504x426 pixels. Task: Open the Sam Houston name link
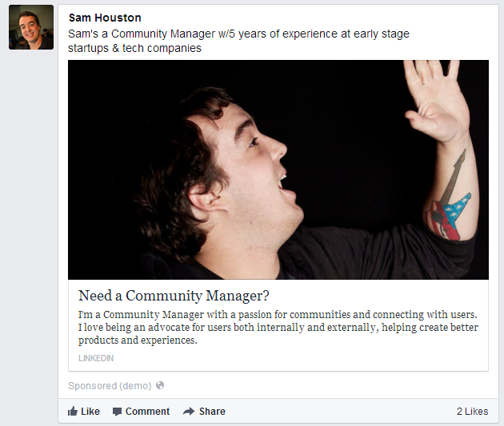[x=105, y=18]
